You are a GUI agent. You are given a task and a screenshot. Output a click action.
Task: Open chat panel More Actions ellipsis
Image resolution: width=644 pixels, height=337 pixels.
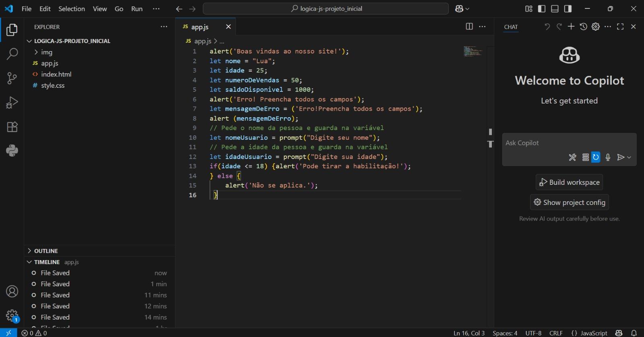click(x=608, y=27)
